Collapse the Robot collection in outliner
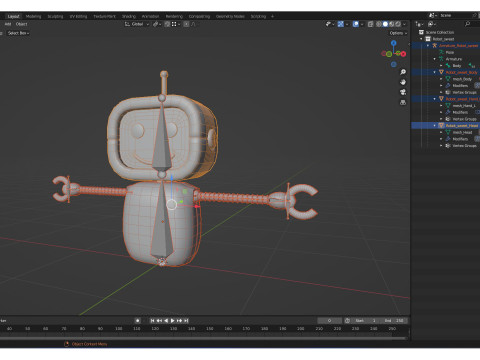This screenshot has width=480, height=360. point(421,39)
